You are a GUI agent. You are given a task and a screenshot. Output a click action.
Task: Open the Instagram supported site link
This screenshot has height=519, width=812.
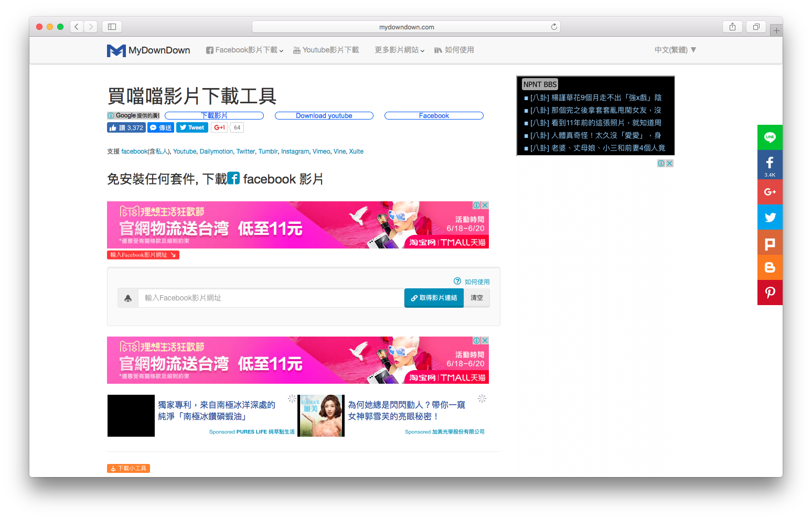tap(295, 152)
